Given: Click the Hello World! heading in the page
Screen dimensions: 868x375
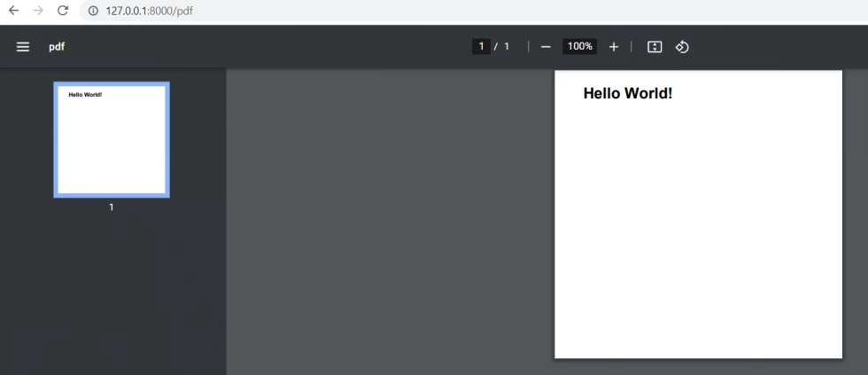Looking at the screenshot, I should point(628,93).
